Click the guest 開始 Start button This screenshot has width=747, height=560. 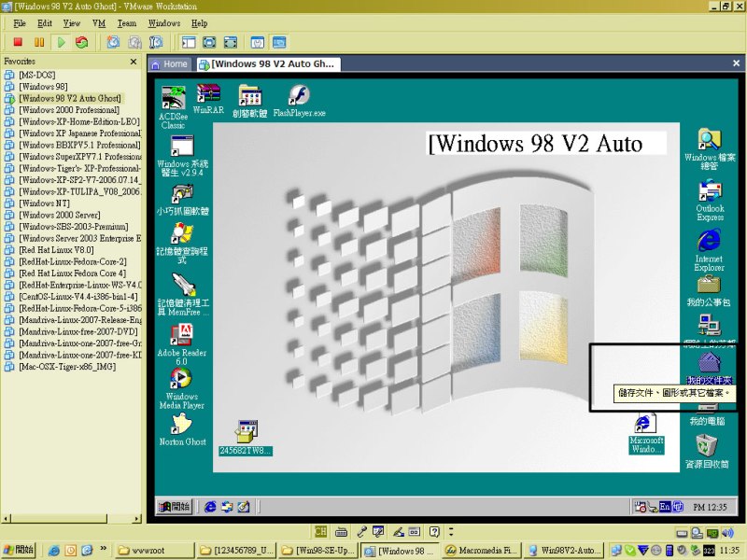coord(174,507)
